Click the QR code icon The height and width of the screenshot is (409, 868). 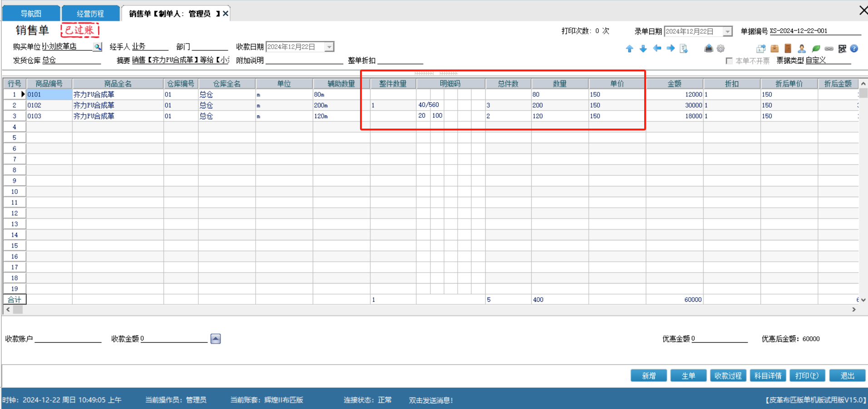[x=842, y=49]
